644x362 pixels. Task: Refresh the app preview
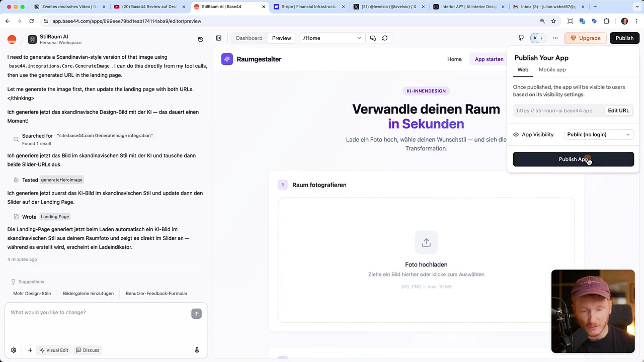pos(385,38)
